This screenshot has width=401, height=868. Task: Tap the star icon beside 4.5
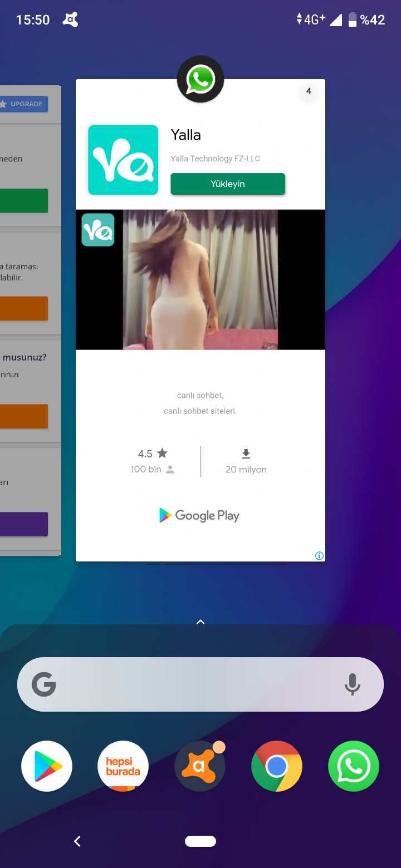click(162, 453)
